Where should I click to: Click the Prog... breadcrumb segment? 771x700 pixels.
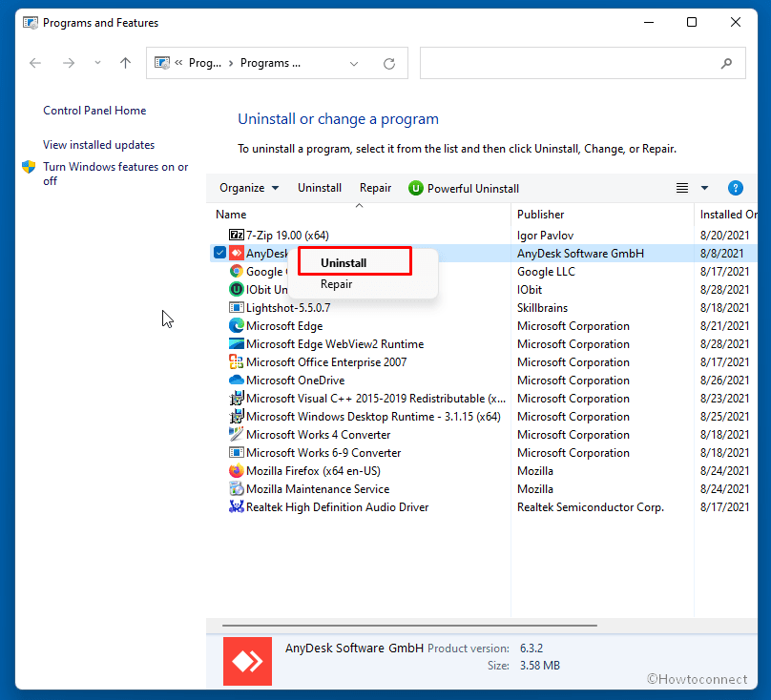205,63
